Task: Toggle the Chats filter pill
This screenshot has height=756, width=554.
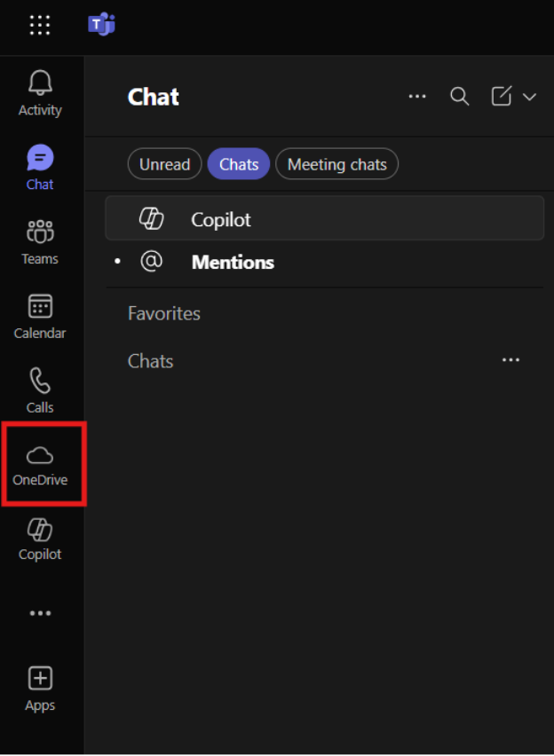Action: (239, 164)
